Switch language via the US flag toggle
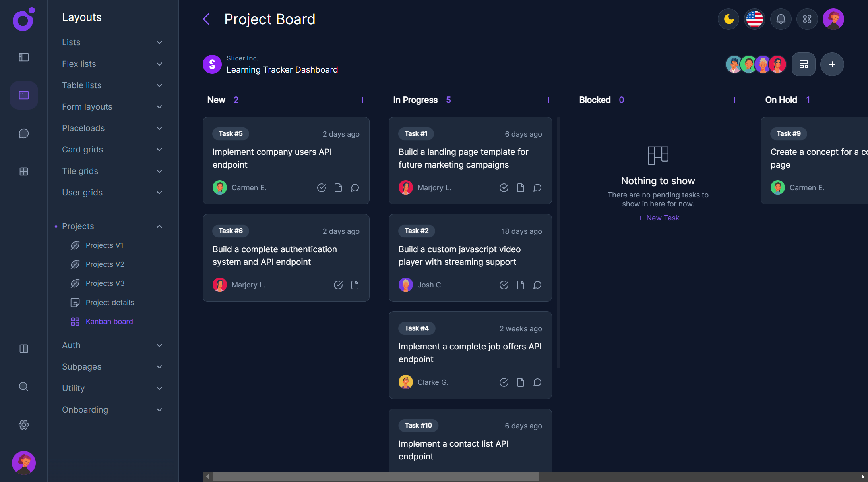This screenshot has height=482, width=868. (754, 19)
